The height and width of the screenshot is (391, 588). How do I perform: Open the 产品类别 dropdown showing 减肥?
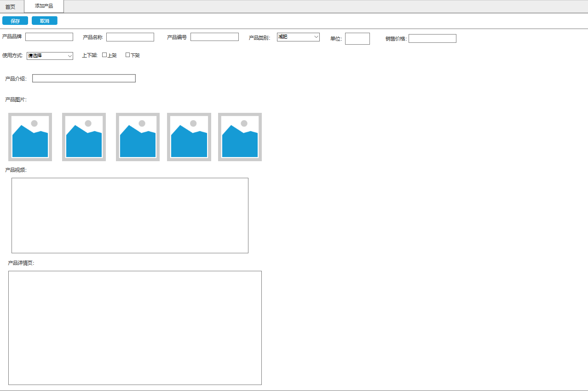point(298,37)
